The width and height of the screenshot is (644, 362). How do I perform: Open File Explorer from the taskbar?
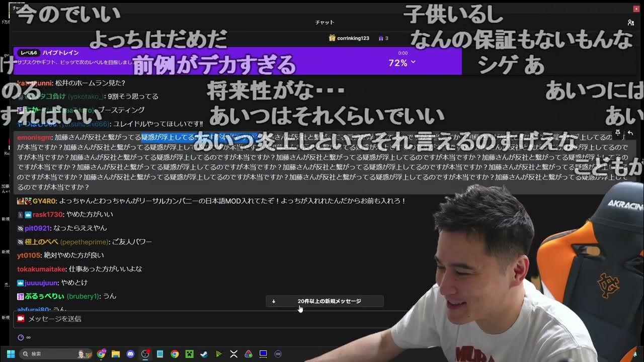point(116,354)
